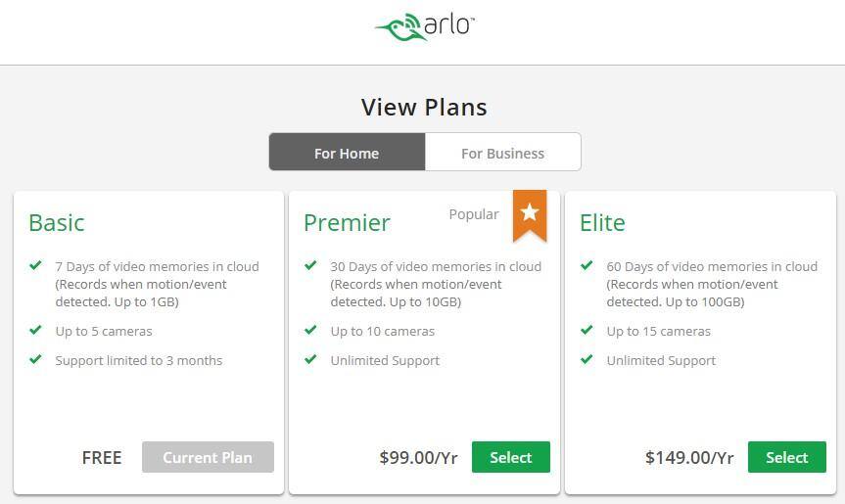
Task: Click the Premier plan heading
Action: click(347, 222)
